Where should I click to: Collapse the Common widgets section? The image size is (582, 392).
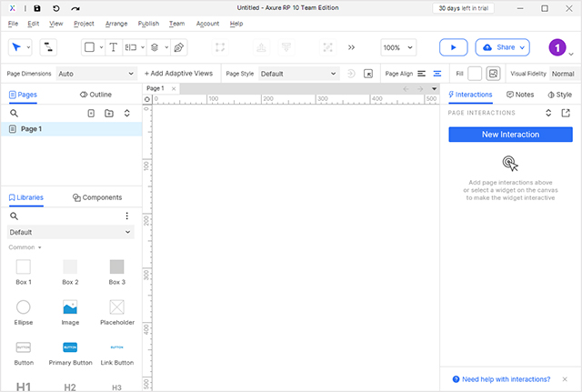pyautogui.click(x=25, y=247)
